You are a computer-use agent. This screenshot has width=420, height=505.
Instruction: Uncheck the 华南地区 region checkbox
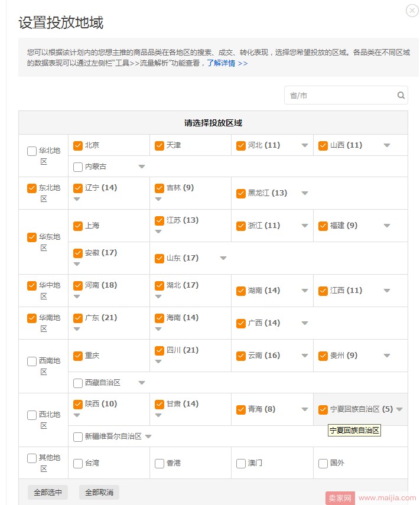click(31, 318)
